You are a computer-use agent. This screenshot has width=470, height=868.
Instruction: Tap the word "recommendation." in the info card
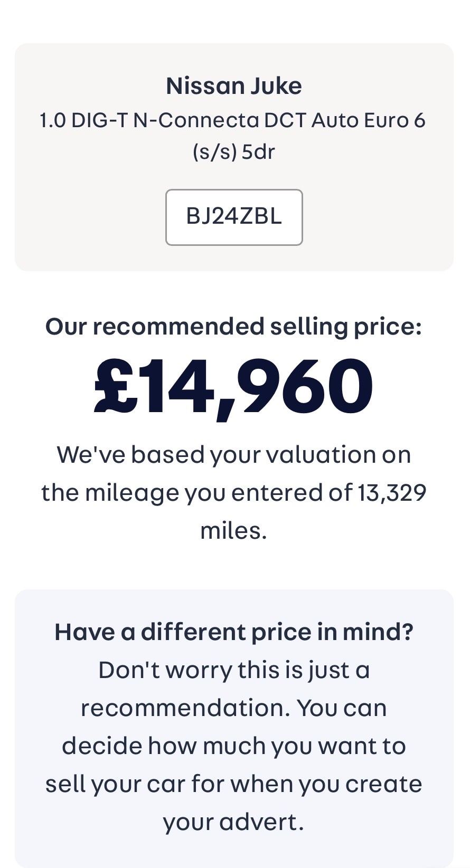pyautogui.click(x=185, y=708)
